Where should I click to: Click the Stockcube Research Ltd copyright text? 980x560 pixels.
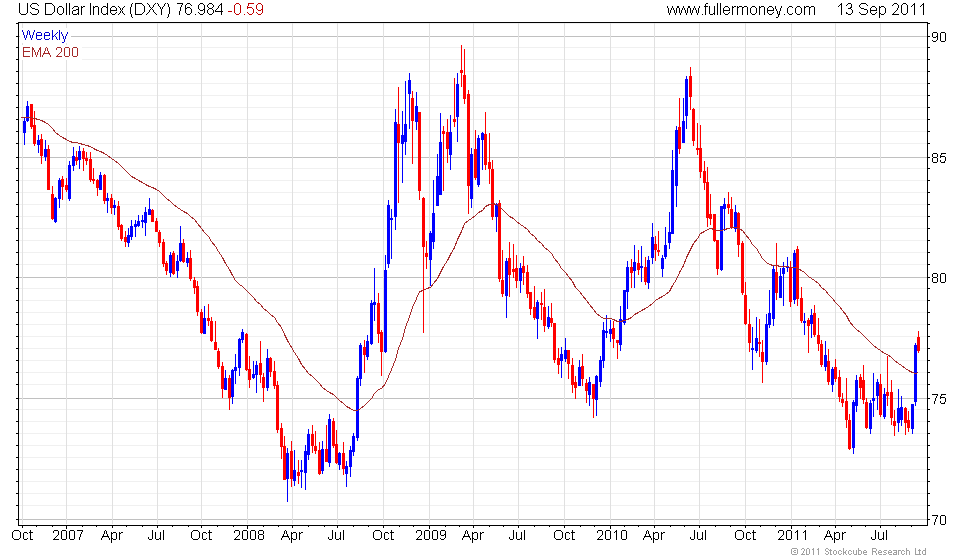coord(858,551)
